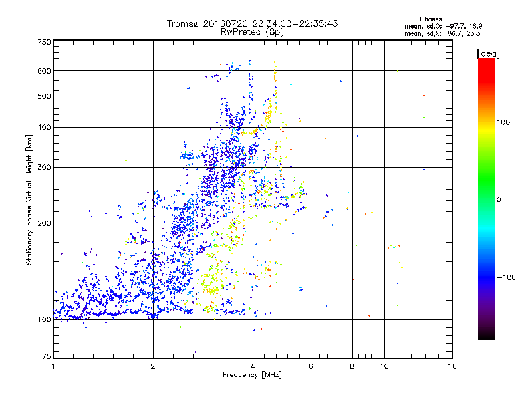This screenshot has height=399, width=532.
Task: Click the '16' frequency tick label
Action: (x=452, y=366)
